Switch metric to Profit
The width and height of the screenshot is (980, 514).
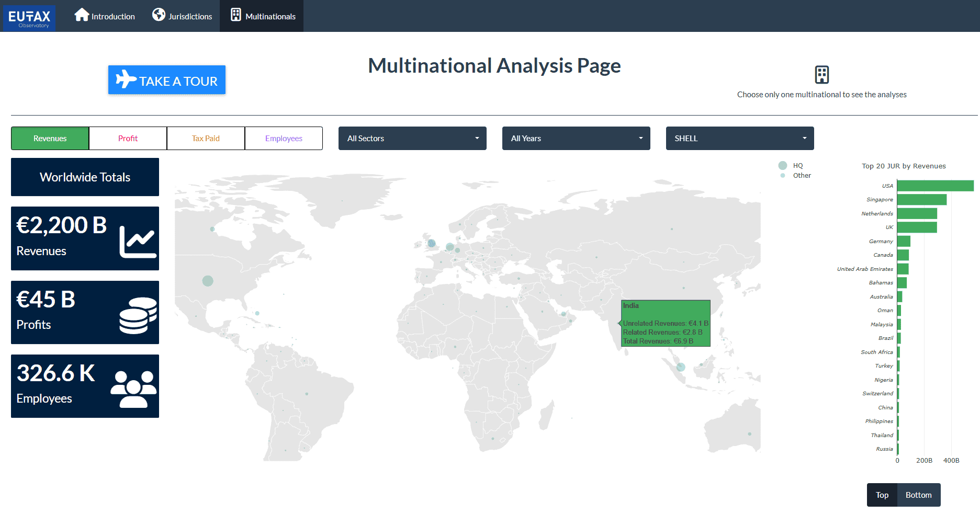(128, 139)
